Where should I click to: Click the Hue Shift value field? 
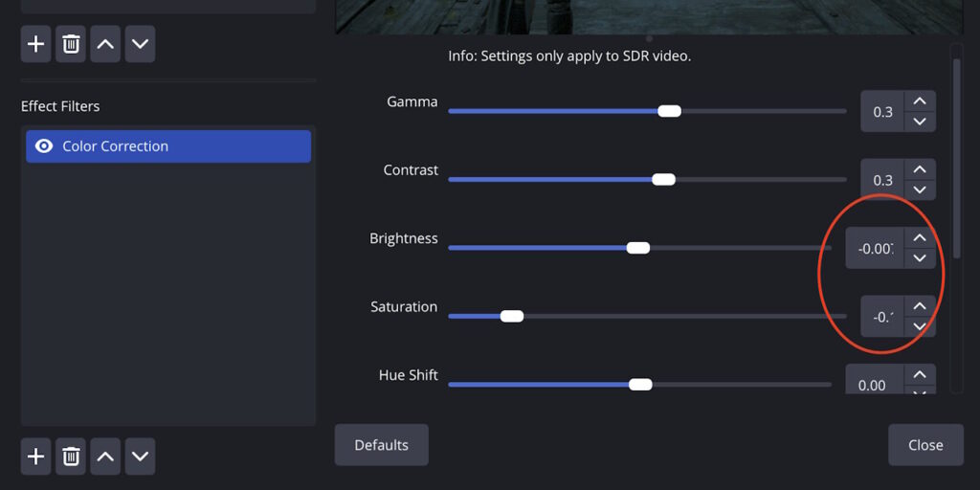click(875, 385)
